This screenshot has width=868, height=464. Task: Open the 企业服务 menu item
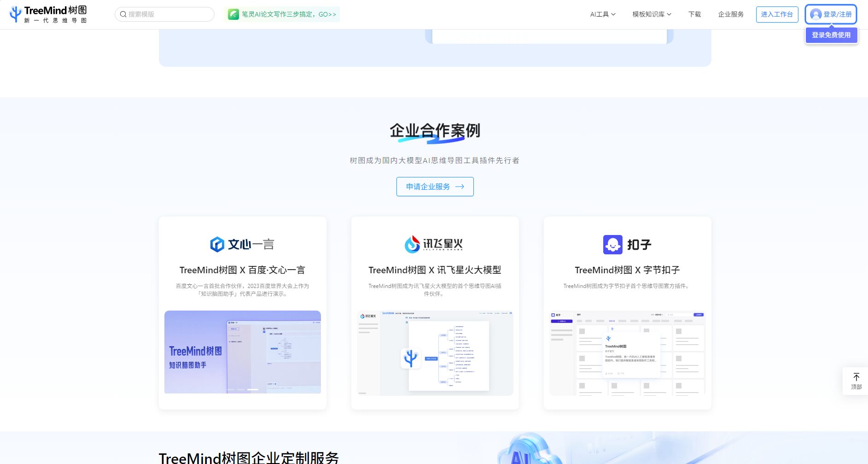[731, 14]
